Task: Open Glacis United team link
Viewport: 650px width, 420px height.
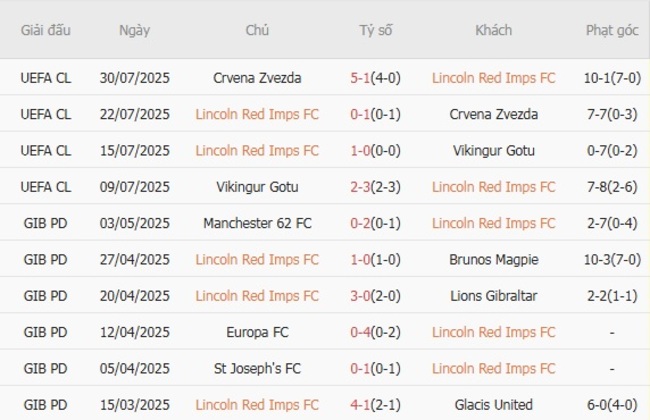Action: click(x=494, y=405)
